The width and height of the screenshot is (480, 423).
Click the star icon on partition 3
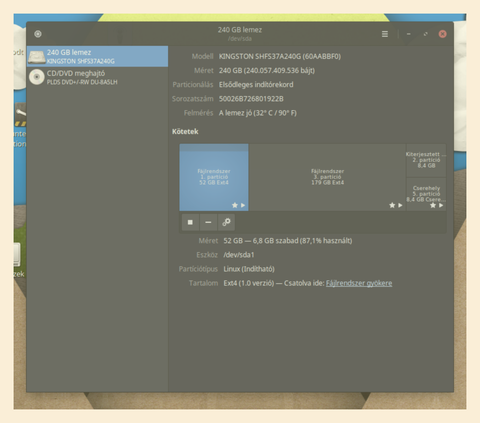tap(392, 205)
